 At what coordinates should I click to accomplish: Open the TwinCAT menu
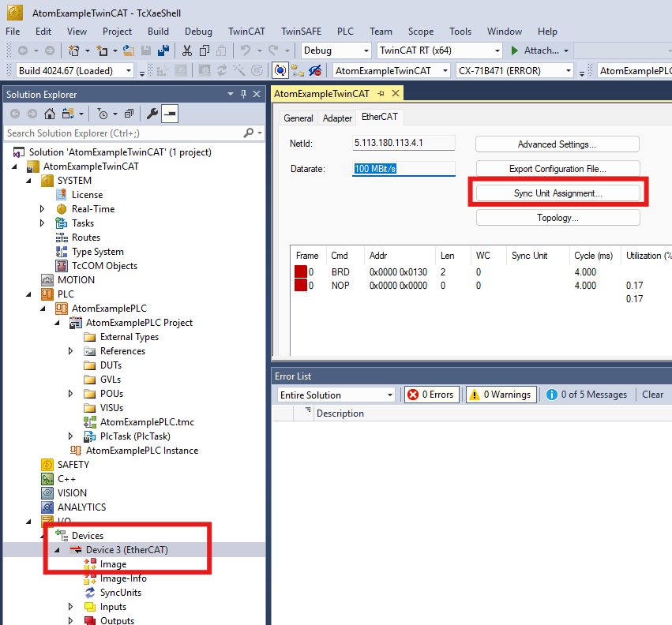pyautogui.click(x=246, y=32)
